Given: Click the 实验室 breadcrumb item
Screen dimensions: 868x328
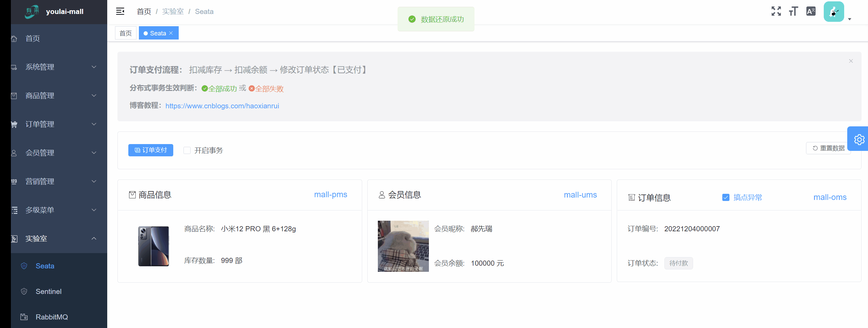Looking at the screenshot, I should point(173,12).
